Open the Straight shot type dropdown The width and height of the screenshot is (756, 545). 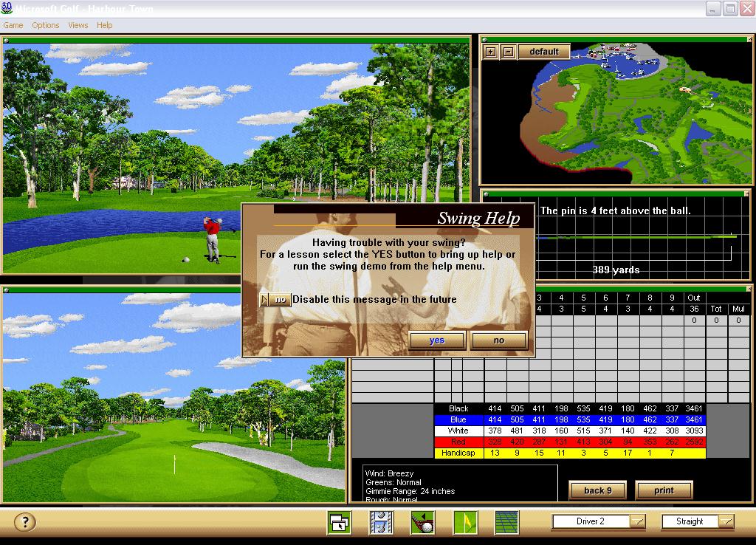(x=726, y=521)
